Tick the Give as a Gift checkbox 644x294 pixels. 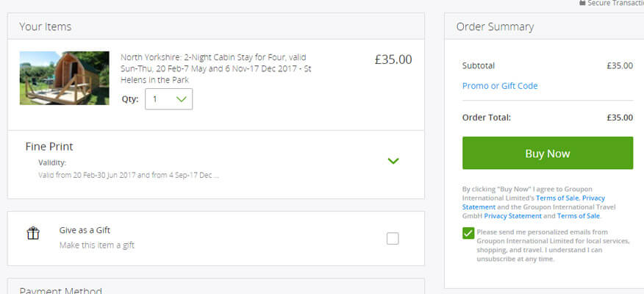pyautogui.click(x=393, y=239)
